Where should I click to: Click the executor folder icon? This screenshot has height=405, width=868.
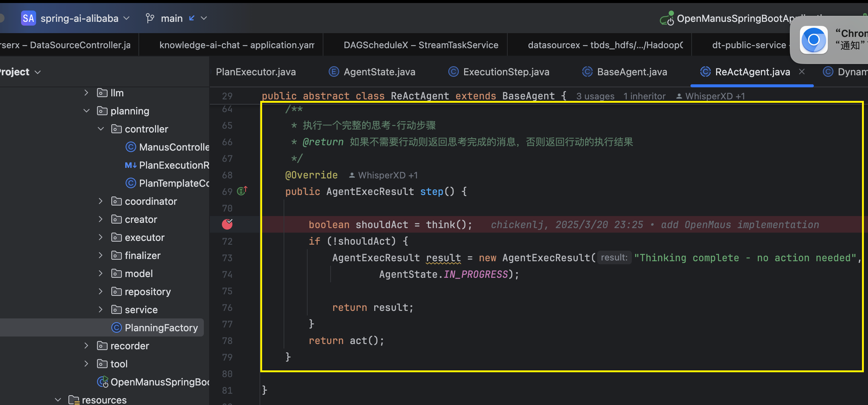pos(116,237)
